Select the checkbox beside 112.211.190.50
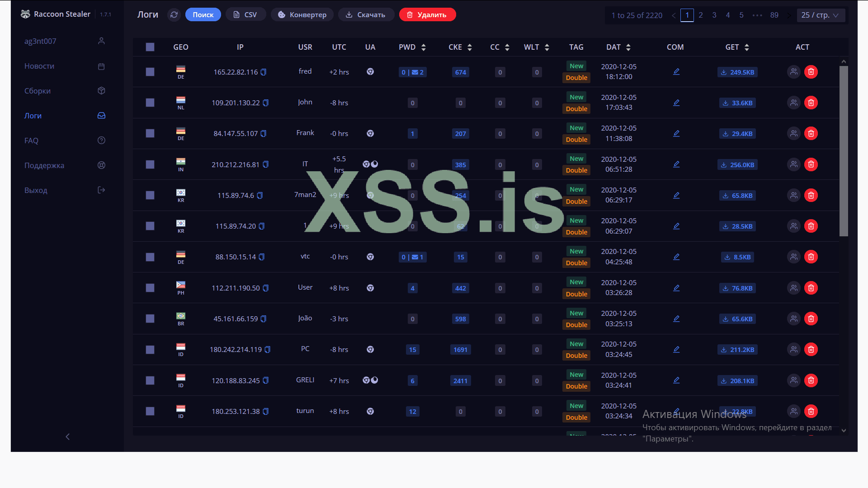Viewport: 868px width, 488px height. tap(150, 288)
